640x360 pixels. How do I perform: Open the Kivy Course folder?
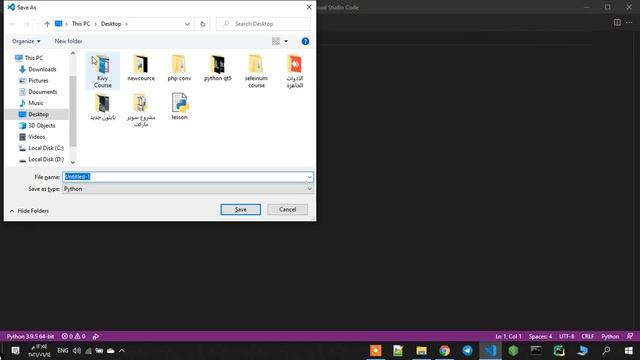tap(102, 71)
